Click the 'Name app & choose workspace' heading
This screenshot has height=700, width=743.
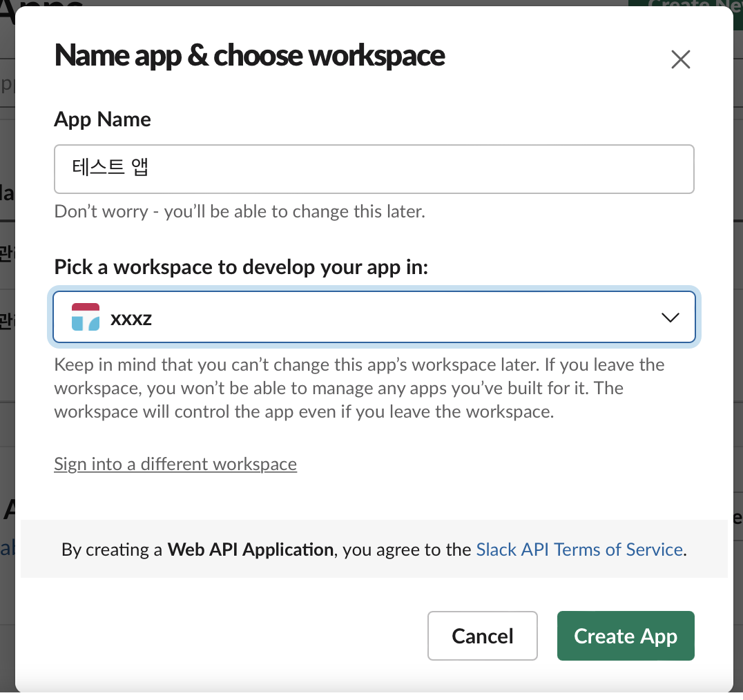[250, 56]
